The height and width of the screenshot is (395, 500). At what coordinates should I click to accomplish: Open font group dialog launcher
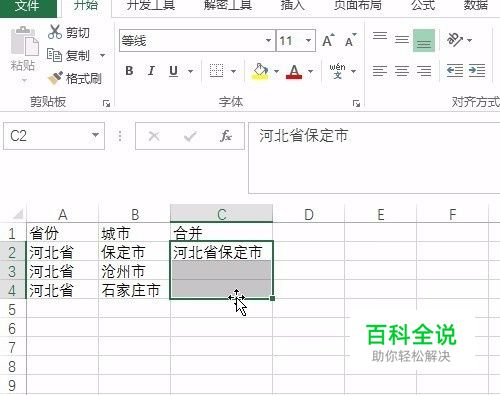[x=356, y=104]
